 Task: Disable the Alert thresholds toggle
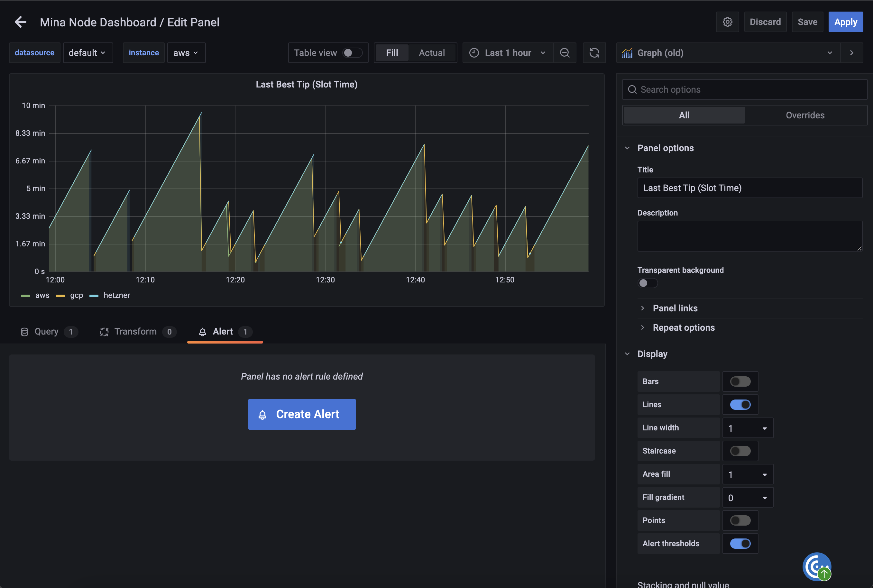click(x=740, y=543)
